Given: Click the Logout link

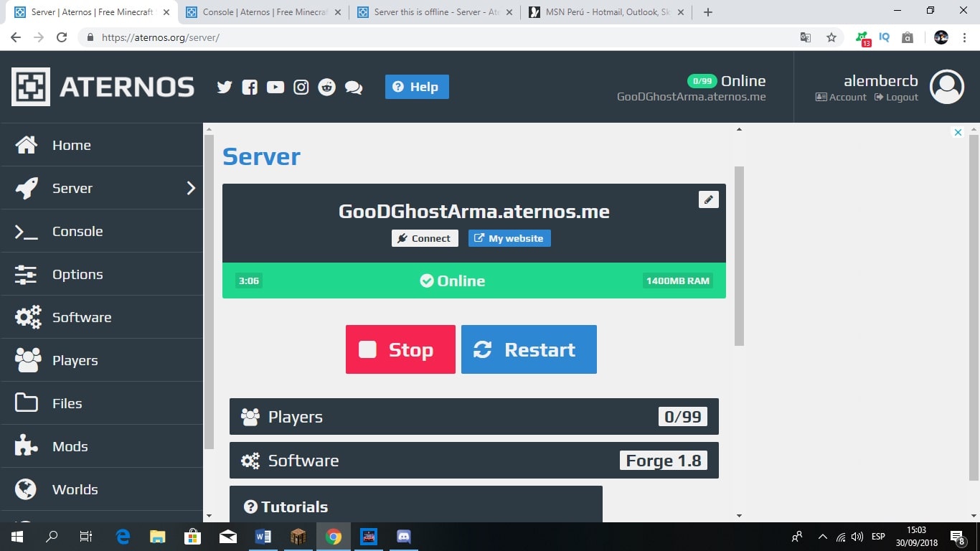Looking at the screenshot, I should pos(896,98).
